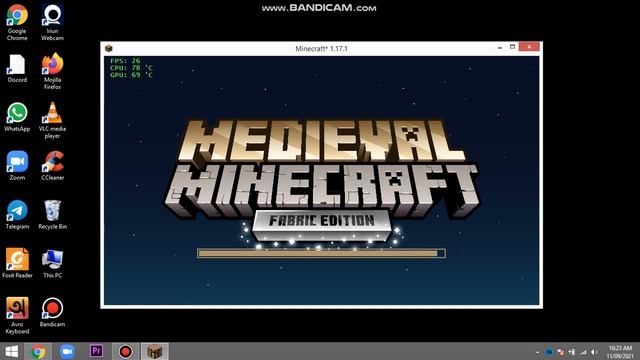The image size is (640, 360).
Task: Select the Telegram desktop shortcut
Action: [x=17, y=215]
